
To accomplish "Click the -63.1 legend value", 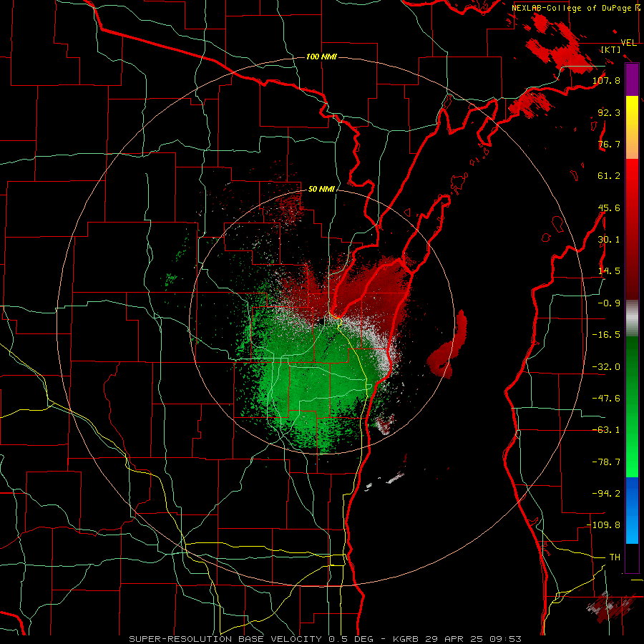I will (x=606, y=430).
